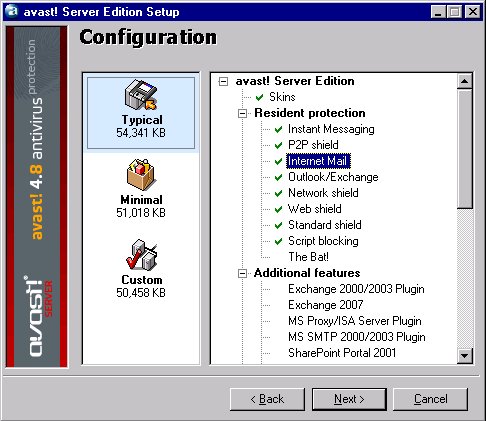Viewport: 486px width, 421px height.
Task: Select Exchange 2007 in the tree
Action: click(x=326, y=305)
